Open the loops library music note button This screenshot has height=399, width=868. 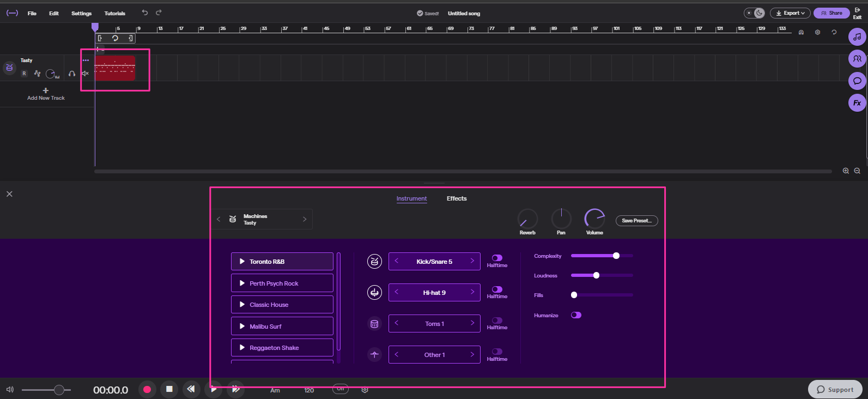tap(857, 37)
